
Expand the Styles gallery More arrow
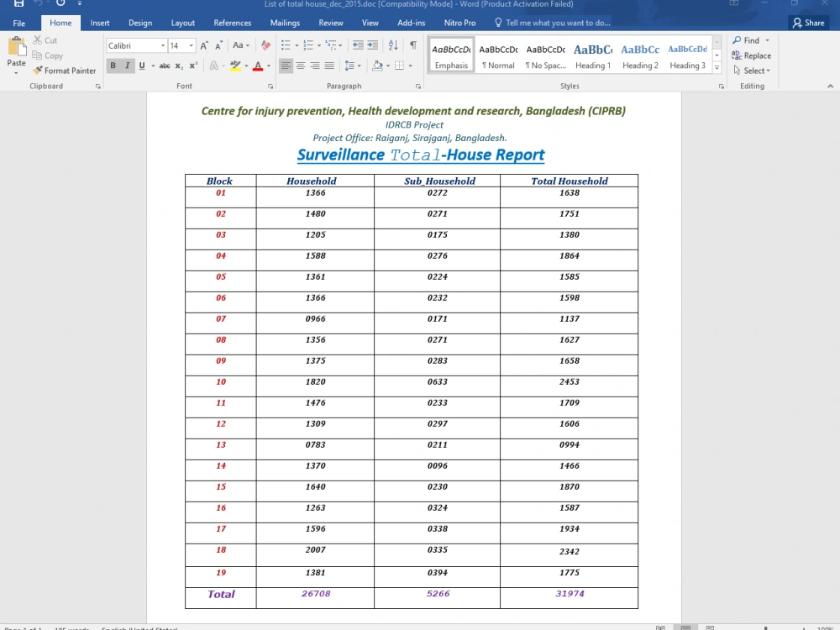tap(717, 67)
